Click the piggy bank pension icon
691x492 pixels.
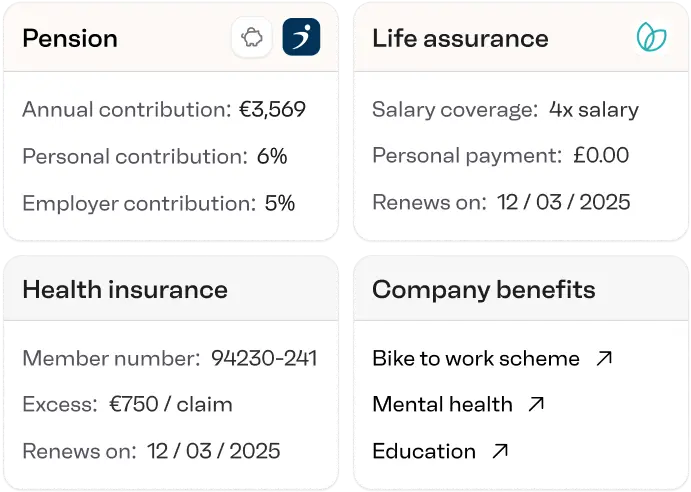tap(252, 38)
